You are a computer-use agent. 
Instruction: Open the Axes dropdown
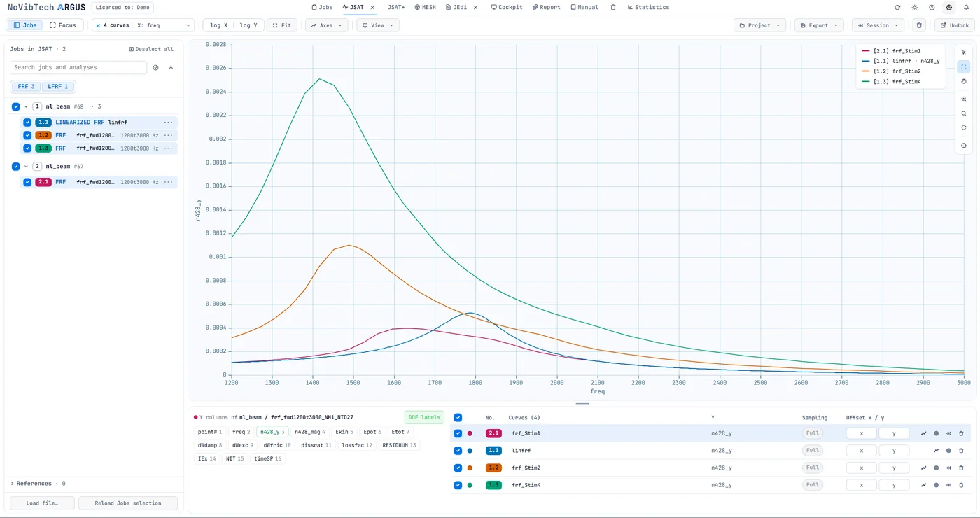tap(327, 25)
